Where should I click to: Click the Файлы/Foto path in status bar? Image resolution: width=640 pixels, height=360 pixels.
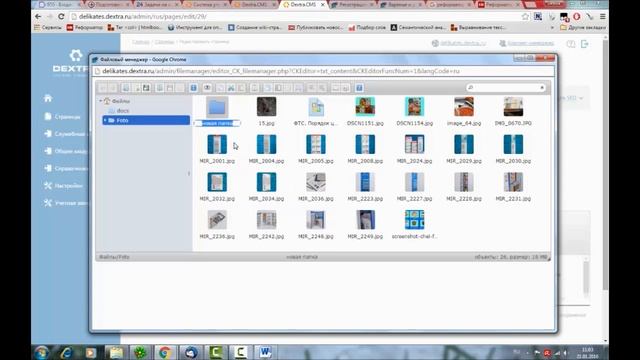(114, 257)
